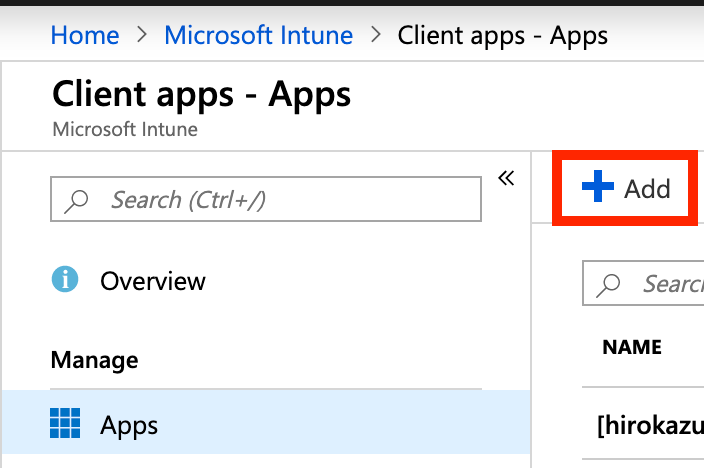Click the Add button
704x468 pixels.
[626, 187]
